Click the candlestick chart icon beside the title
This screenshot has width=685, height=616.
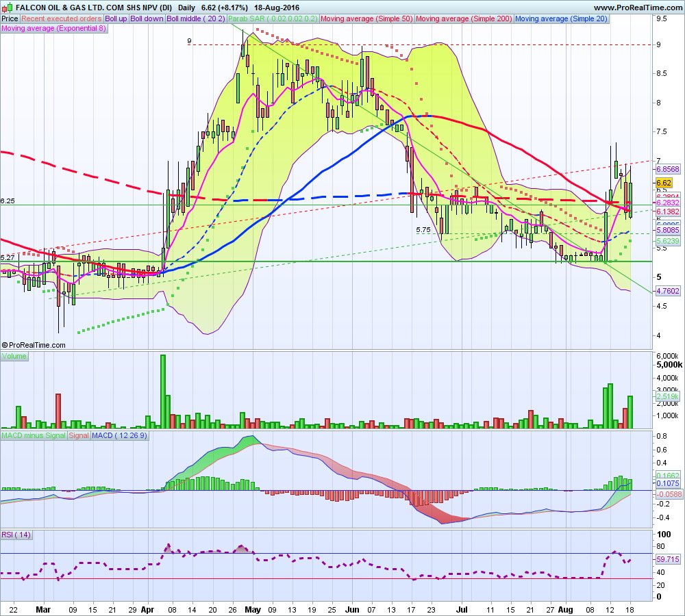(x=7, y=7)
